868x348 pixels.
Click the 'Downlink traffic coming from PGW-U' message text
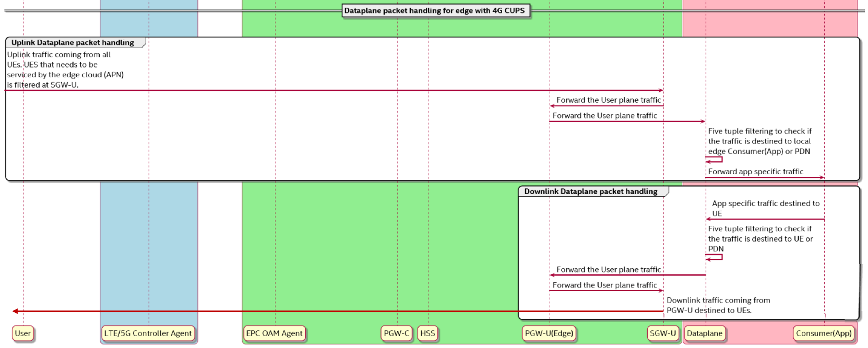718,305
